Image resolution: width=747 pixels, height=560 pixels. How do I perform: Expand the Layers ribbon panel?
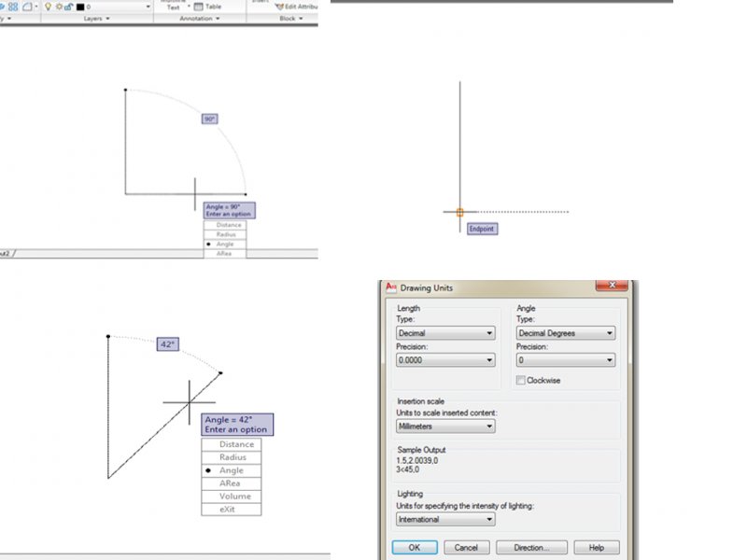[x=96, y=19]
